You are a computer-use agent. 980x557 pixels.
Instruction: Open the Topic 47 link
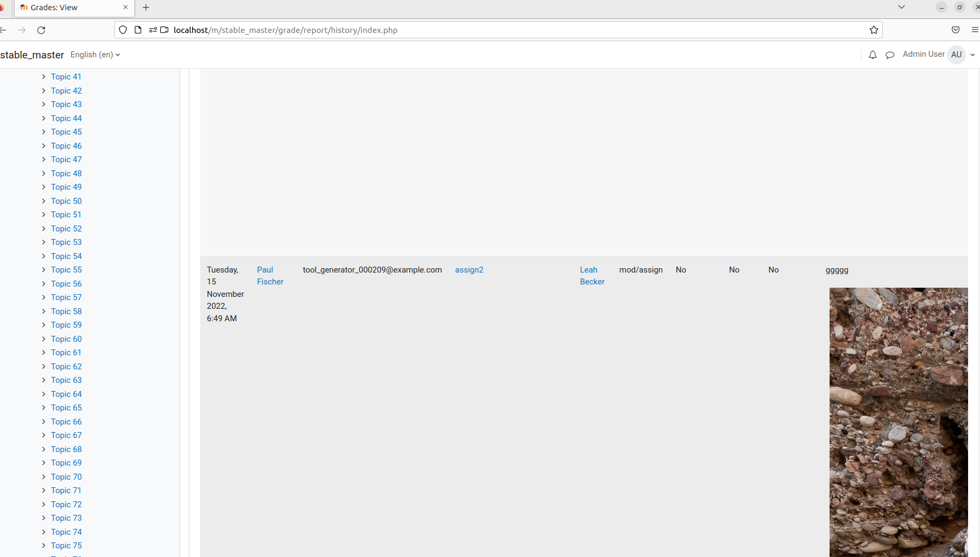click(x=67, y=160)
